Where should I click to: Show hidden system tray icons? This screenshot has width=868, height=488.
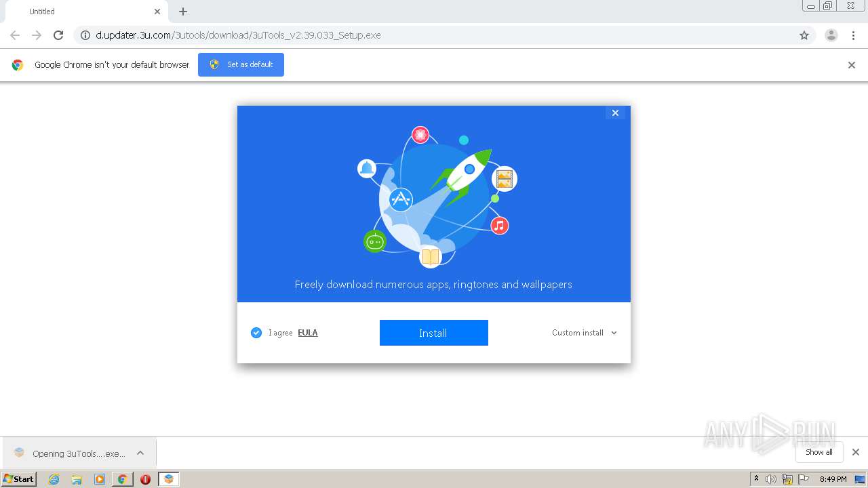[x=757, y=479]
